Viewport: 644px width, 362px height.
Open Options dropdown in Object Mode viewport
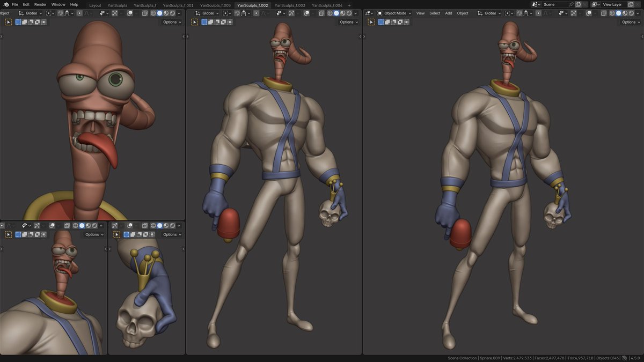point(631,22)
